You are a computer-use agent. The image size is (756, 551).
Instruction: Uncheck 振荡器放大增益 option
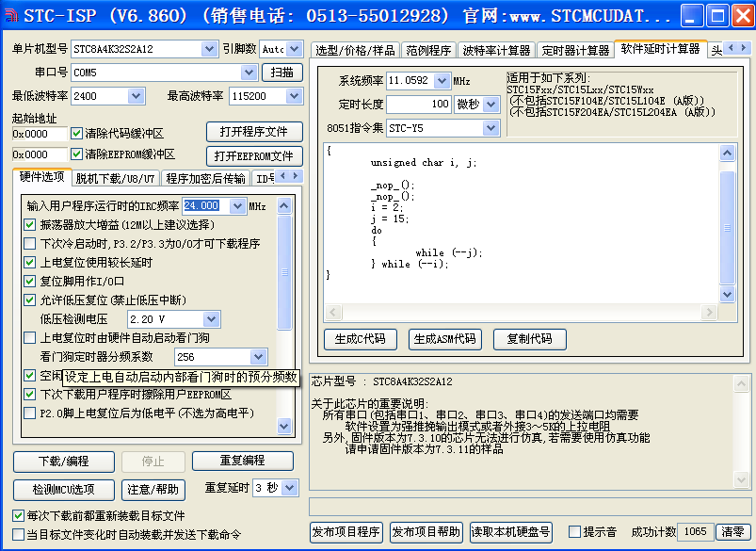tap(30, 224)
